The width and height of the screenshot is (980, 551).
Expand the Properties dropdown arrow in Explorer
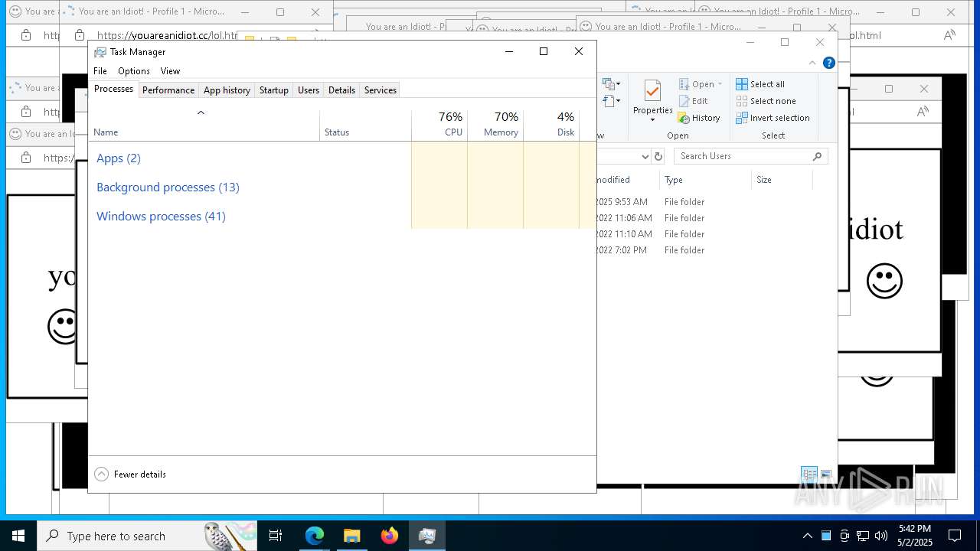[x=652, y=119]
